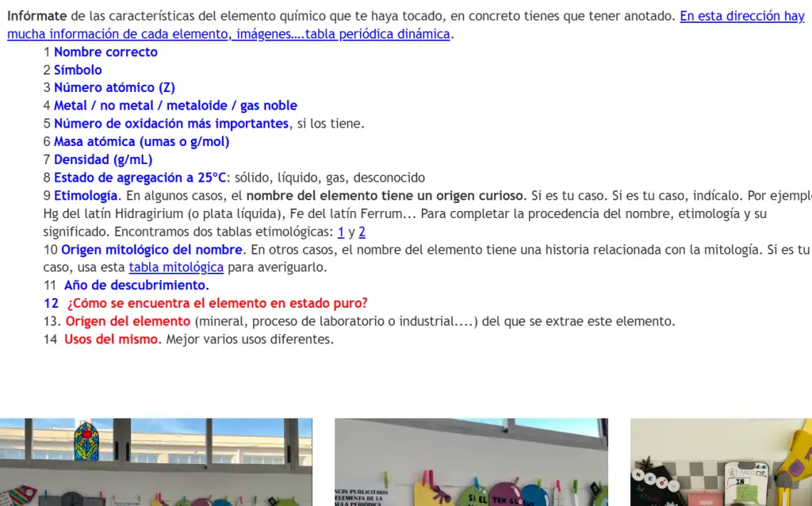
Task: Click the bold word 'Infórmate'
Action: coord(36,16)
